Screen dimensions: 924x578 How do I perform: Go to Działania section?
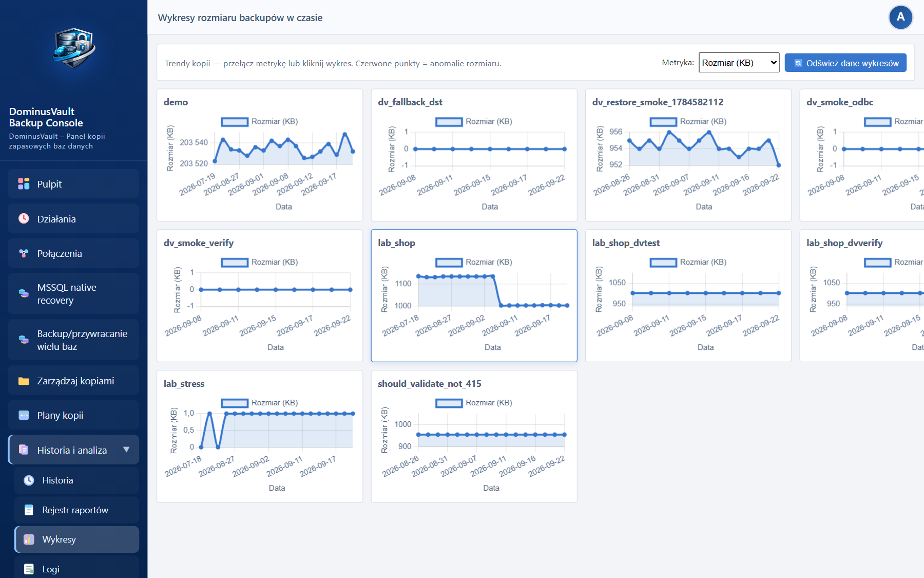click(x=73, y=218)
